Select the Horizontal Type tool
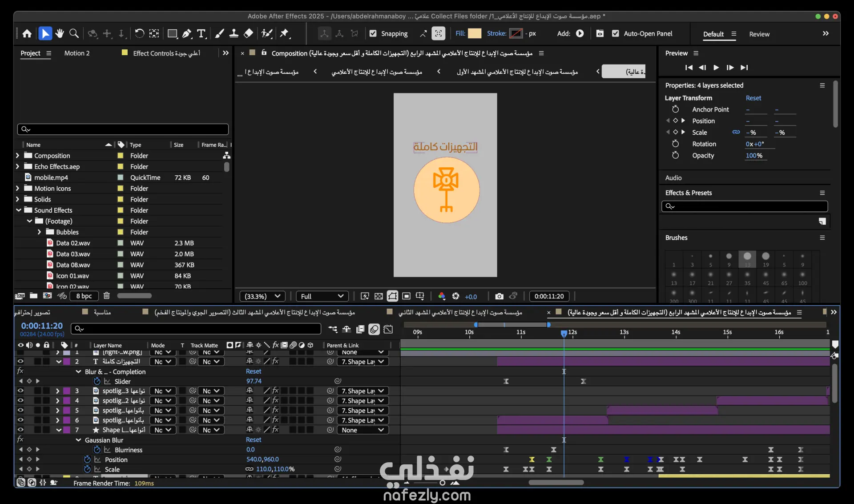Screen dimensions: 854x504 click(x=201, y=33)
